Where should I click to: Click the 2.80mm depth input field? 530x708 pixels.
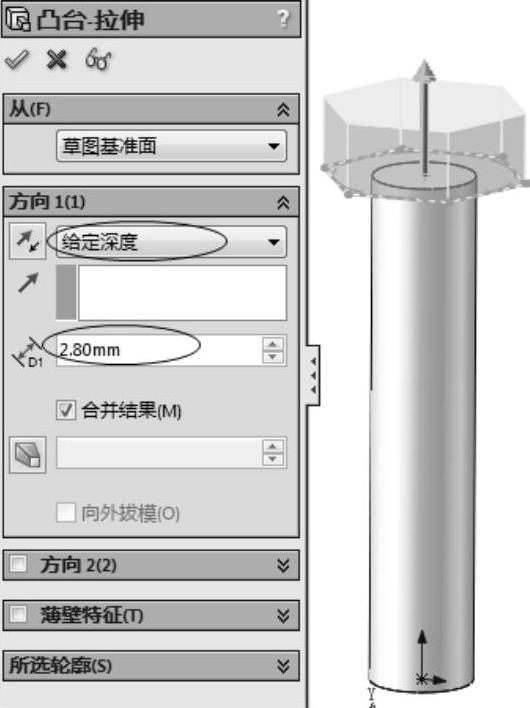coord(159,350)
